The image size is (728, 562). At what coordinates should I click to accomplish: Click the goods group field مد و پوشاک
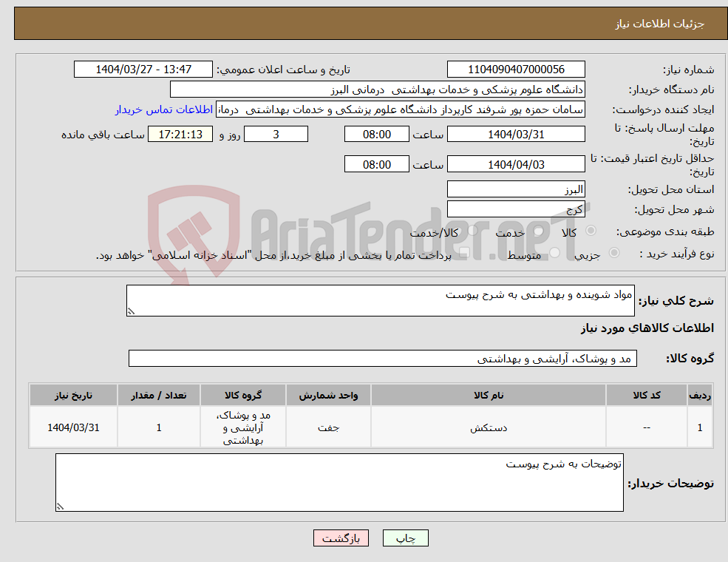383,359
